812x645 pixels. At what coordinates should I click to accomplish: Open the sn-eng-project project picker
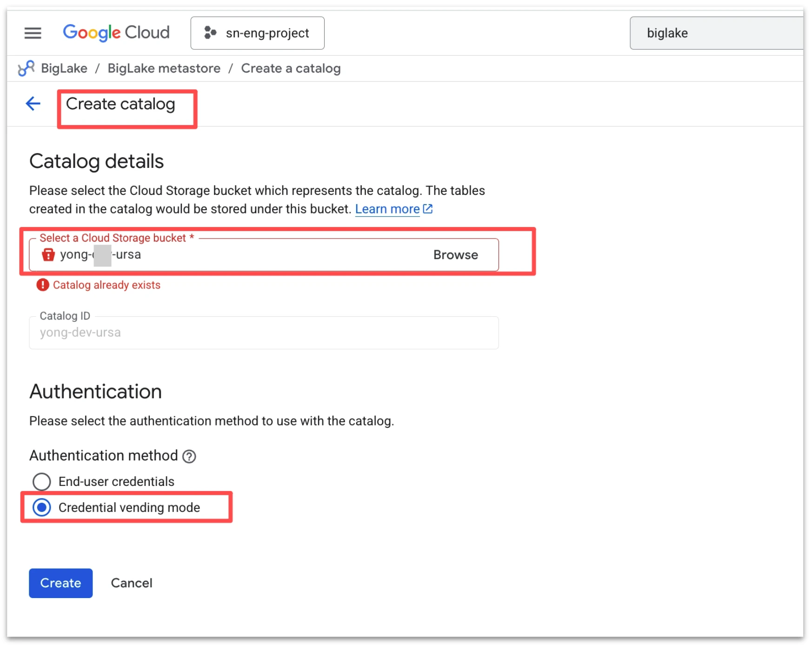pyautogui.click(x=257, y=33)
